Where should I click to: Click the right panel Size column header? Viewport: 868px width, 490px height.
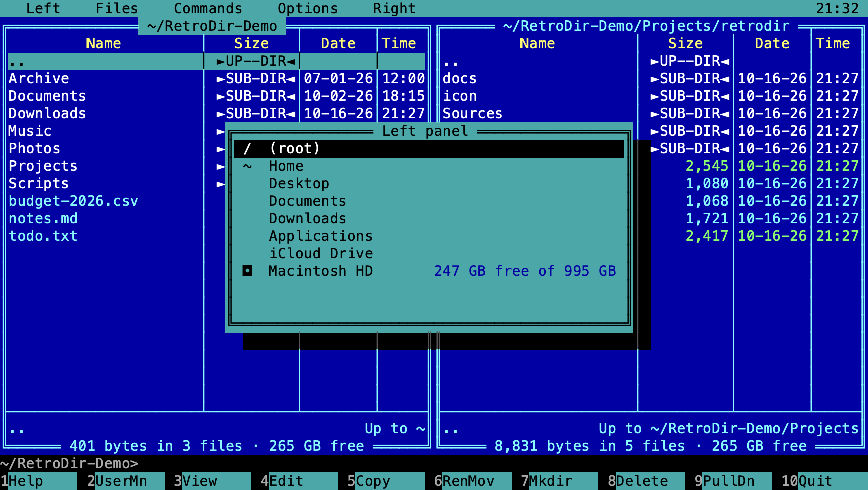[685, 44]
